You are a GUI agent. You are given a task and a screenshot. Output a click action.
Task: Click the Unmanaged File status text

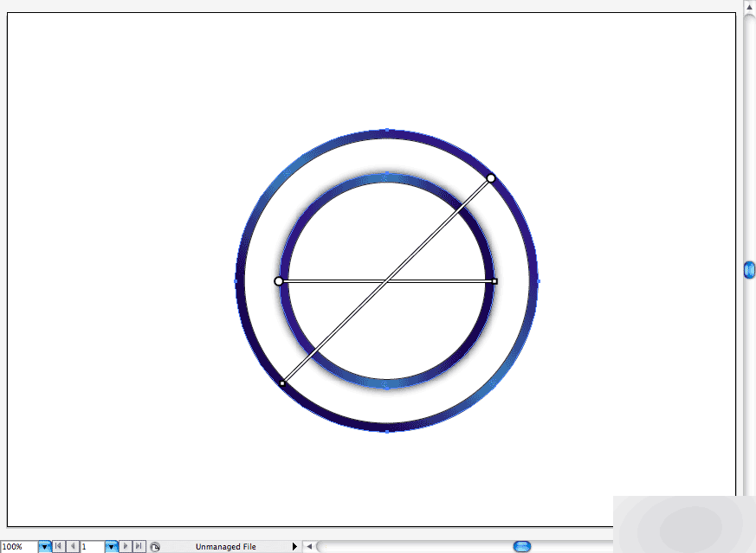pos(226,547)
